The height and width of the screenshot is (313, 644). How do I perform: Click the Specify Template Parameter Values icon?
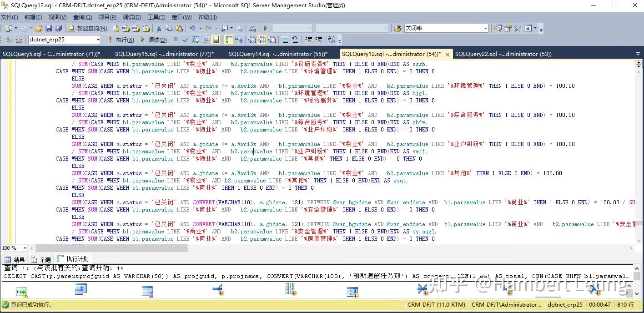[331, 40]
